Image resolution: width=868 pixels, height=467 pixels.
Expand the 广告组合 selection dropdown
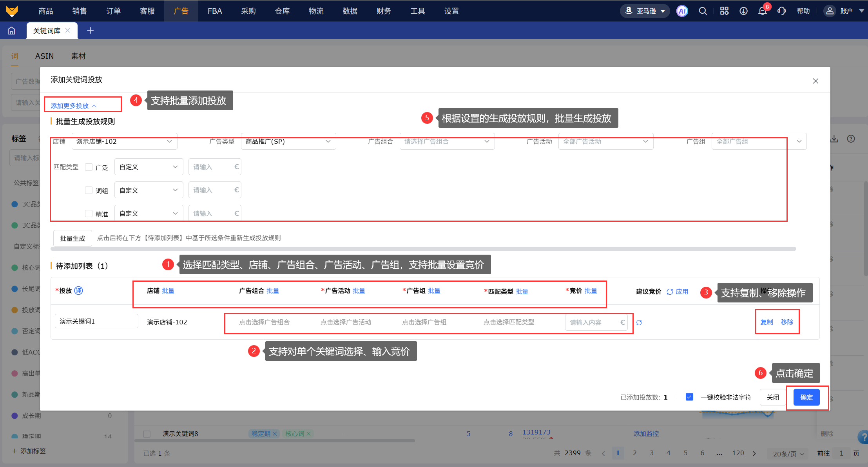(x=447, y=141)
